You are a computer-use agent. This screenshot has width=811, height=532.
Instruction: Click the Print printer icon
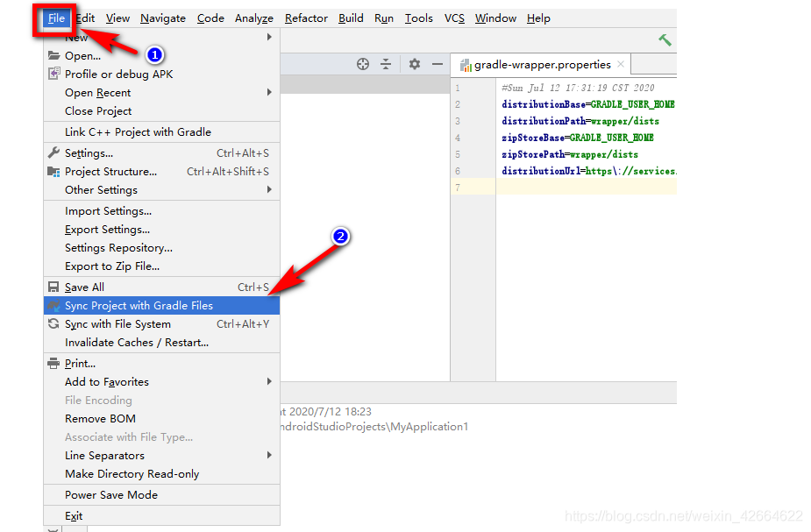53,364
